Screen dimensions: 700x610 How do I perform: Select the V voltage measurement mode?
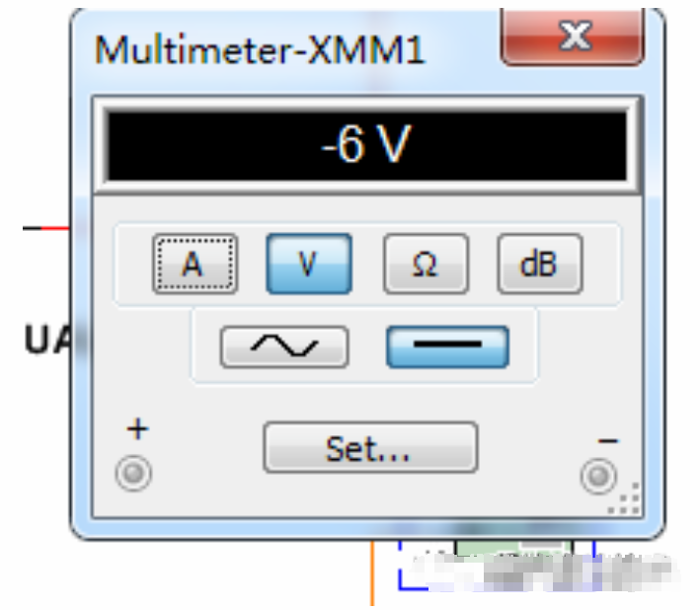308,264
